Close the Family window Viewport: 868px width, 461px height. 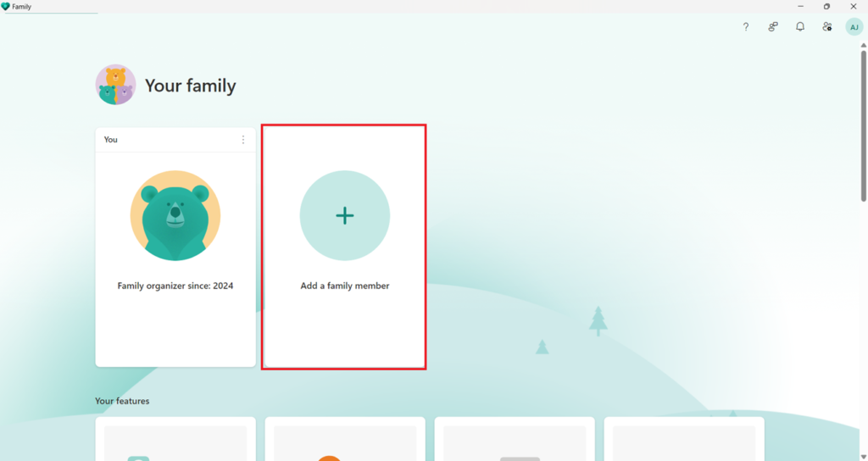(854, 7)
